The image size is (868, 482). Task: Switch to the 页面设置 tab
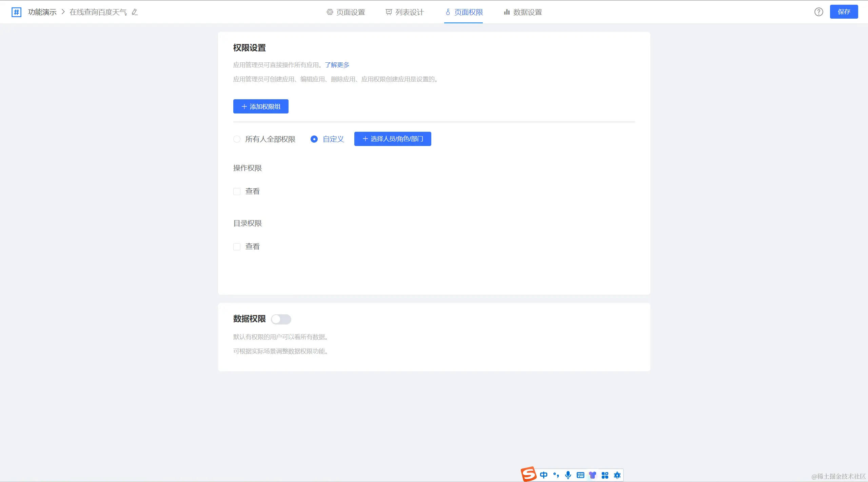[346, 12]
